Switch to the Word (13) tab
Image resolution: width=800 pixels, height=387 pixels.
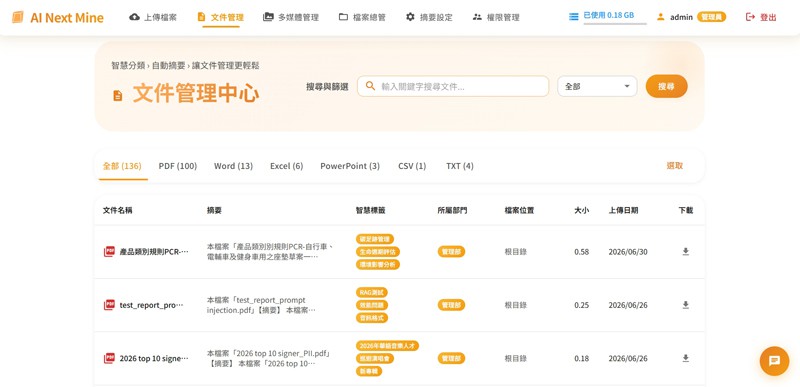pos(233,166)
